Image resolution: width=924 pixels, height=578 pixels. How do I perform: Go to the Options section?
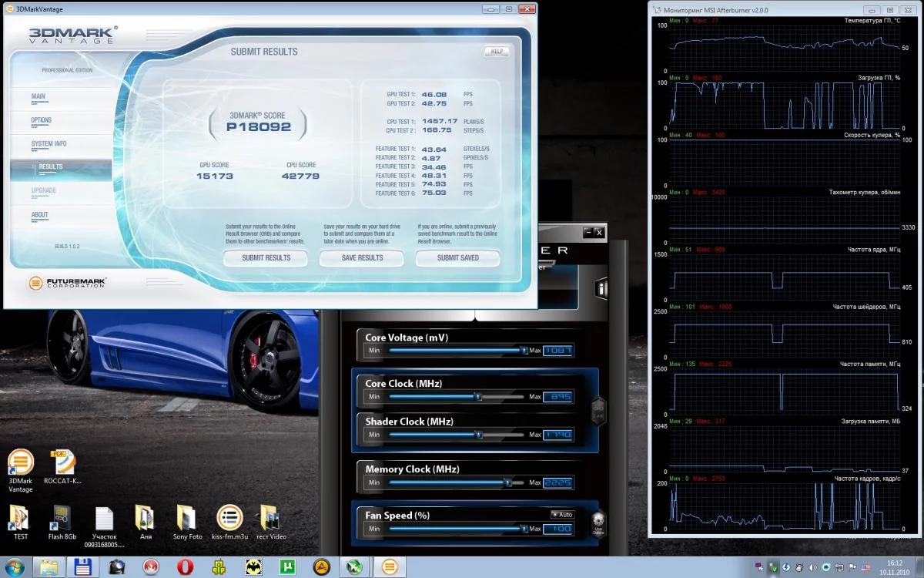42,120
